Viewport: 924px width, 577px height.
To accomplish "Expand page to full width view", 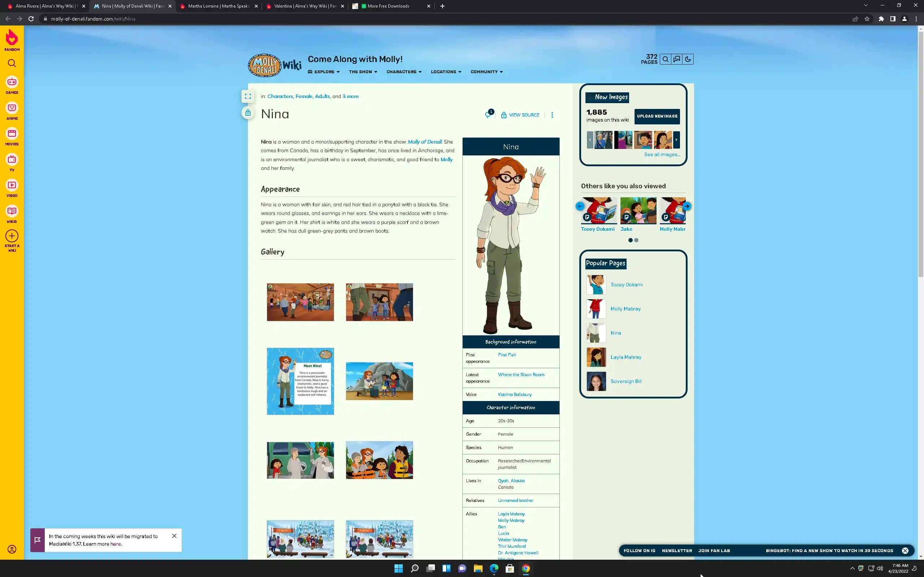I will point(248,97).
